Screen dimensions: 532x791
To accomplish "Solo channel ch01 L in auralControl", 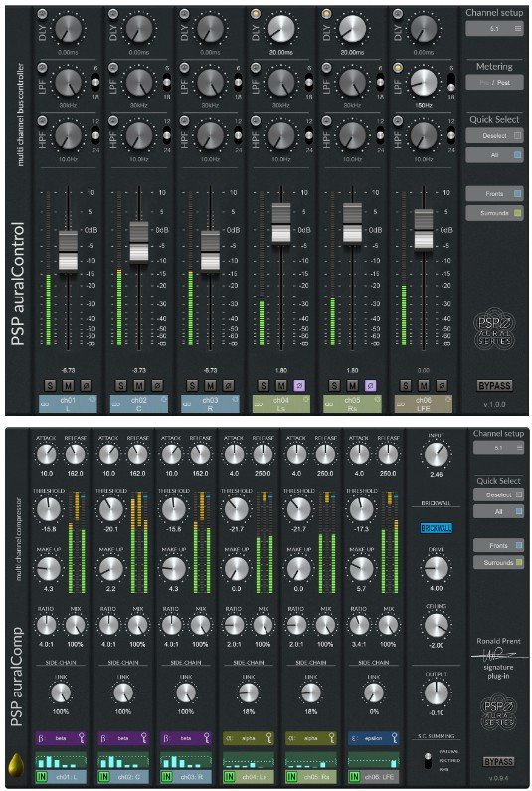I will coord(50,386).
